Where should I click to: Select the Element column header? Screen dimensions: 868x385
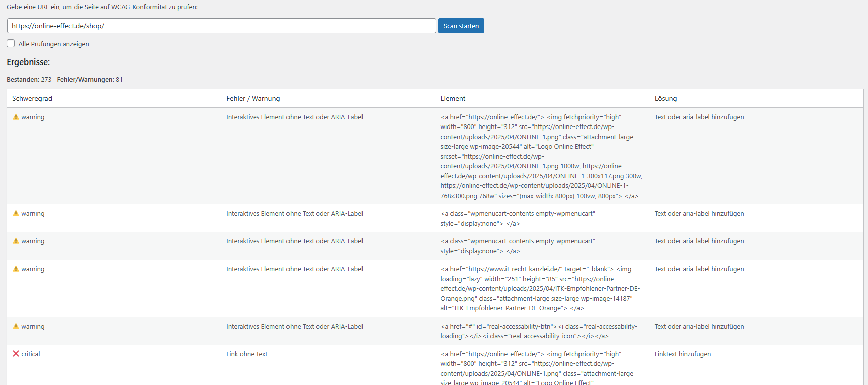click(453, 98)
